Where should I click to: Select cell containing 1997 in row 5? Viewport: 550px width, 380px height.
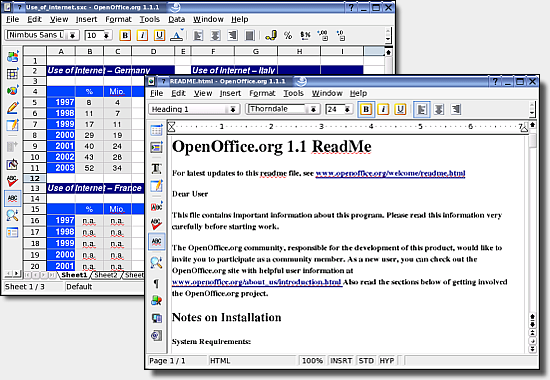click(61, 102)
